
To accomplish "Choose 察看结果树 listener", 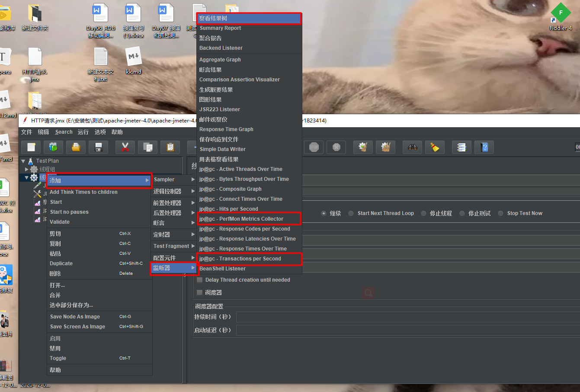I will tap(249, 18).
